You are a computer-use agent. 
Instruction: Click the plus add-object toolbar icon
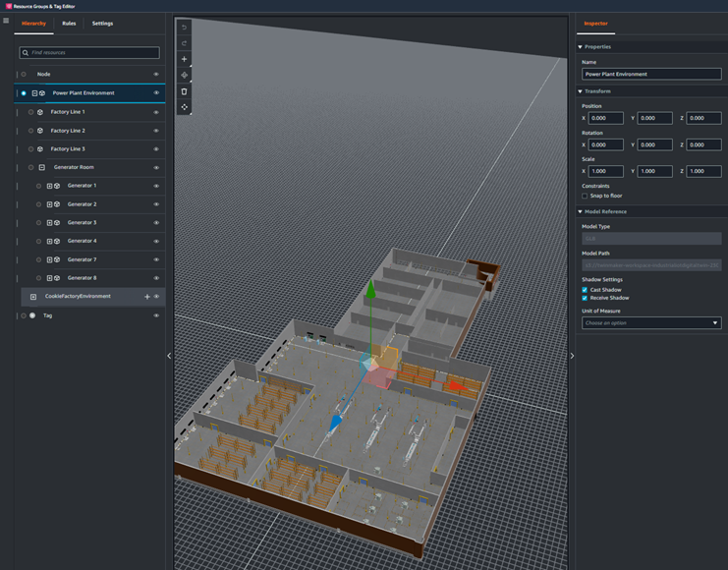click(x=184, y=59)
